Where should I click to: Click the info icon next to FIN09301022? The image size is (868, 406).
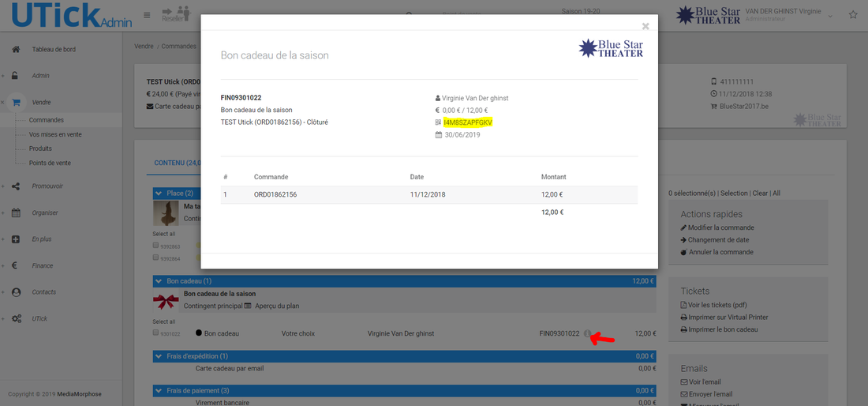point(587,334)
